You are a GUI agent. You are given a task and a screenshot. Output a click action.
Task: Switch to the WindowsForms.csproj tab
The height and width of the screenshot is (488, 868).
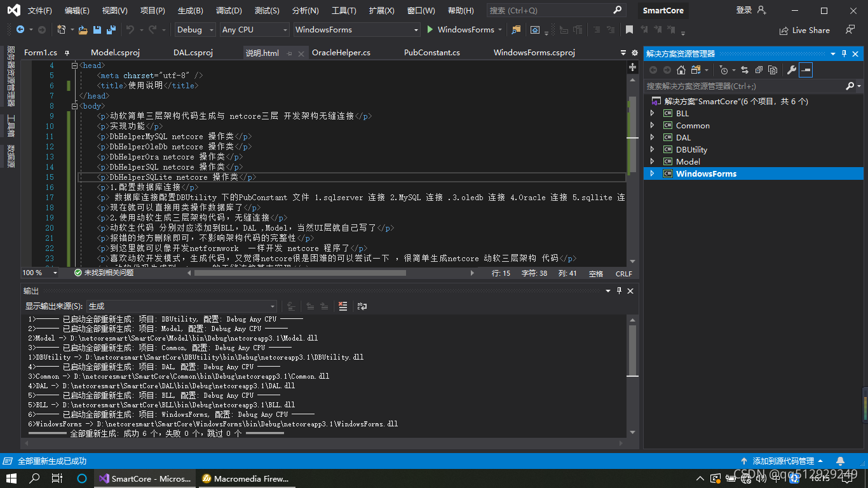pyautogui.click(x=534, y=53)
